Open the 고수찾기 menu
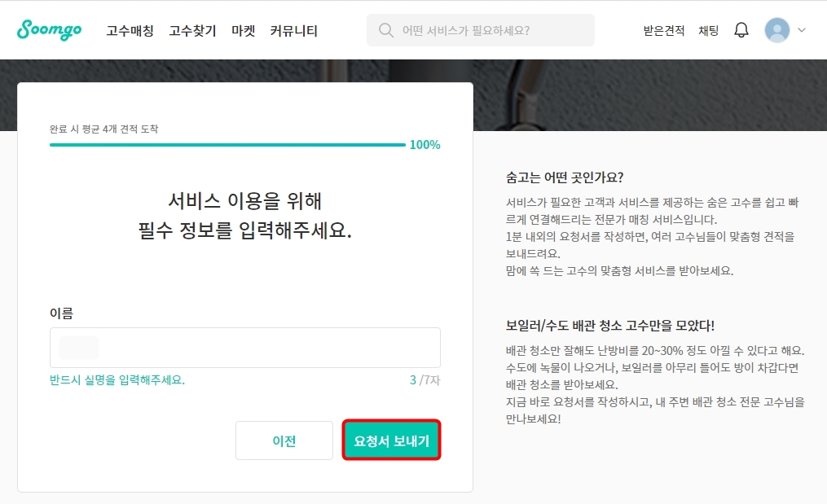 tap(192, 31)
